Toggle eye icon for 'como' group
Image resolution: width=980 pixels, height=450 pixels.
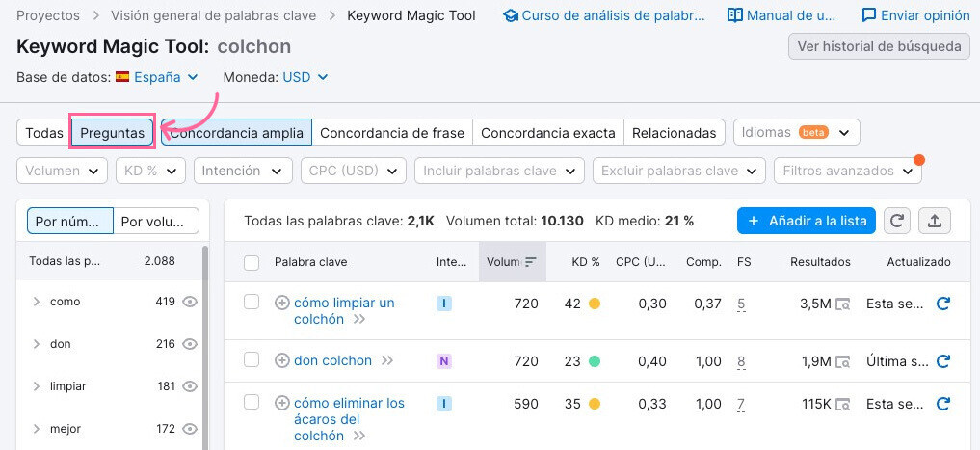click(x=190, y=302)
